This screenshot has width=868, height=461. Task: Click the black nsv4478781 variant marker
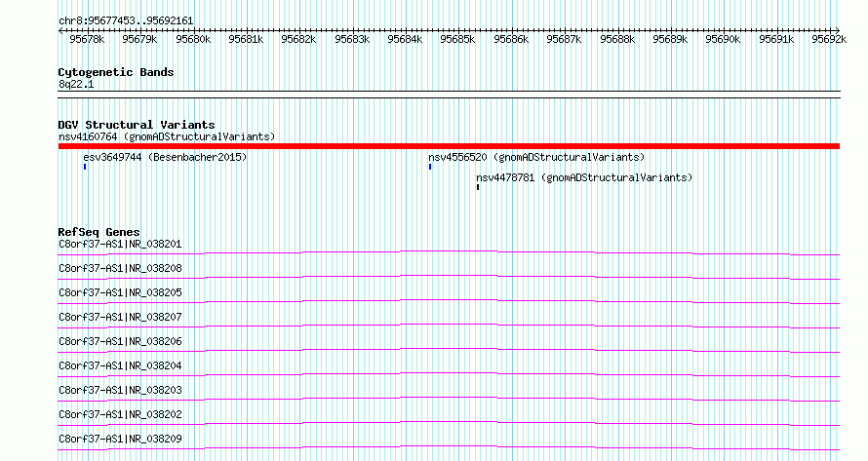tap(478, 187)
